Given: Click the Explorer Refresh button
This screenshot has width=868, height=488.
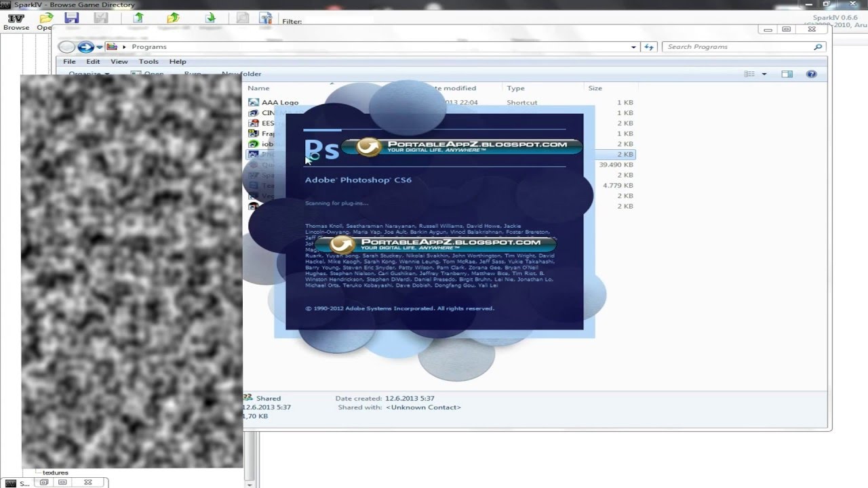Looking at the screenshot, I should point(649,47).
